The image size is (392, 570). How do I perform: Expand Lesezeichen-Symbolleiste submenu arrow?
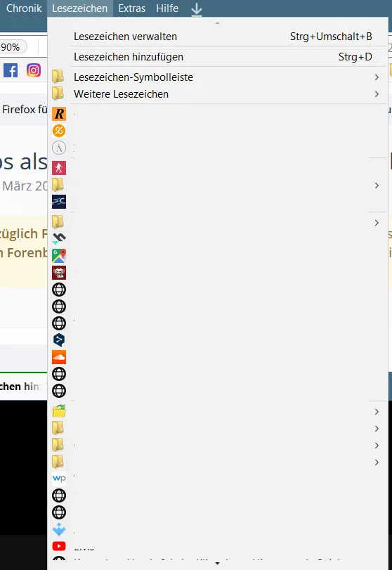[377, 77]
